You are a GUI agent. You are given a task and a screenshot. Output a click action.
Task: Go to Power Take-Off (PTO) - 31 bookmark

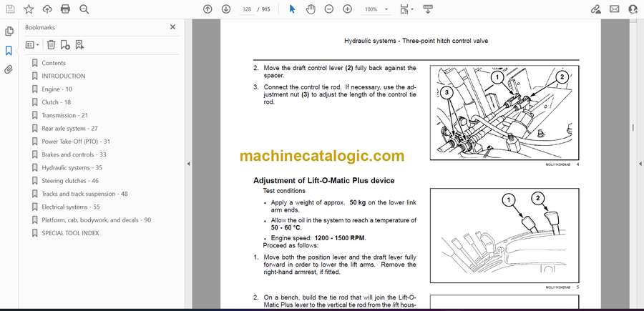[76, 142]
